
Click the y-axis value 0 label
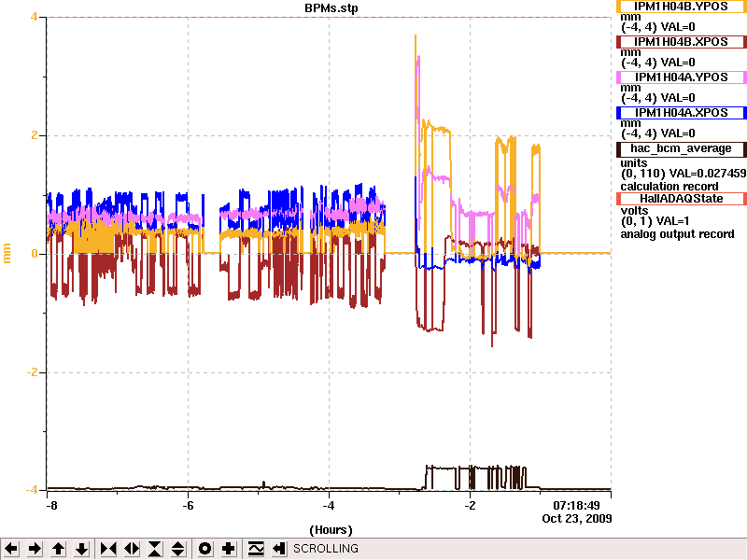34,253
